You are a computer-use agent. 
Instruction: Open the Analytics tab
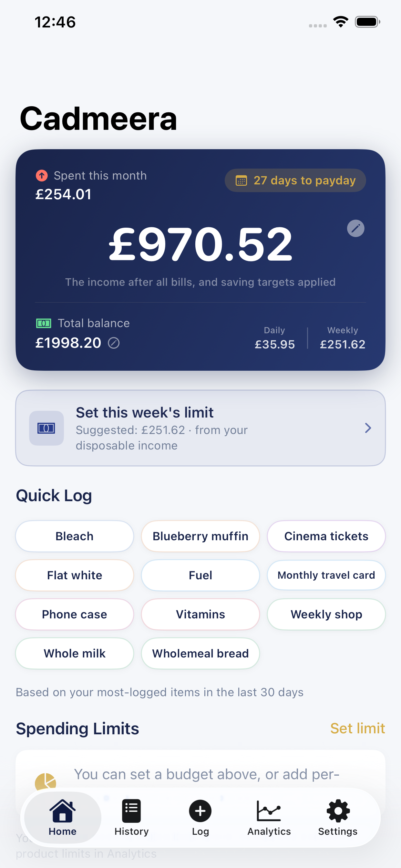[x=269, y=817]
